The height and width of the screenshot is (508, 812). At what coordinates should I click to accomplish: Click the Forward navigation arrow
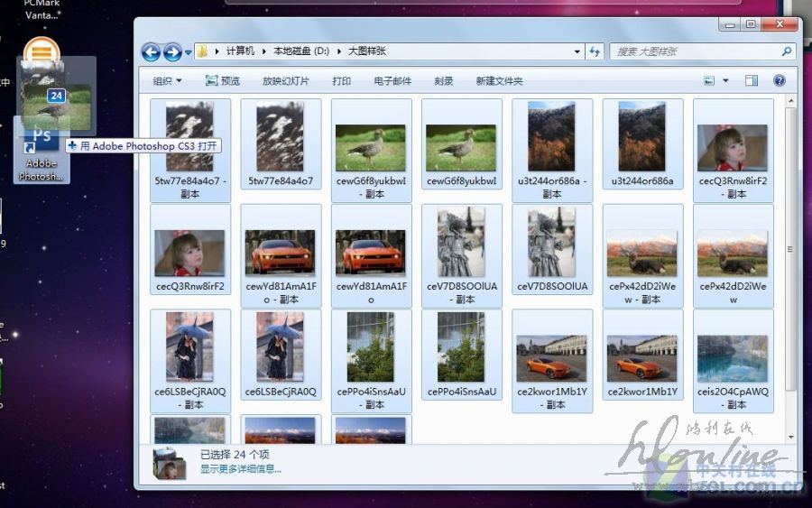tap(172, 52)
